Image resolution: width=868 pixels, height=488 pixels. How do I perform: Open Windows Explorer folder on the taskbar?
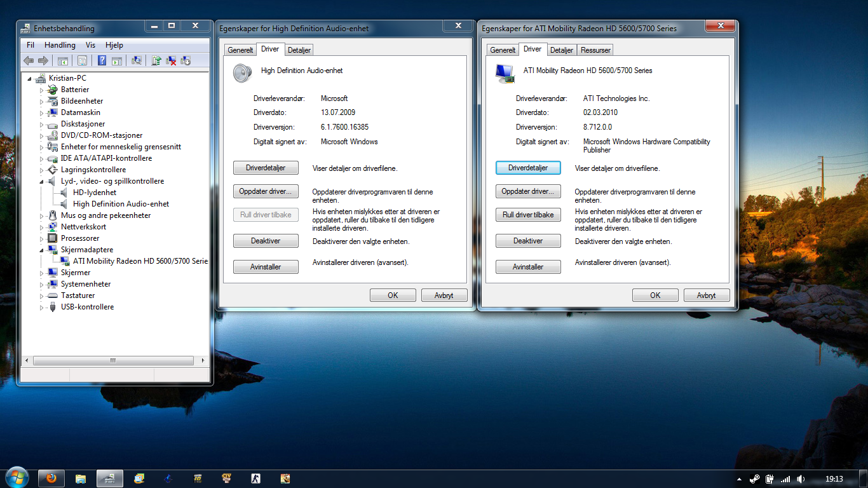81,478
